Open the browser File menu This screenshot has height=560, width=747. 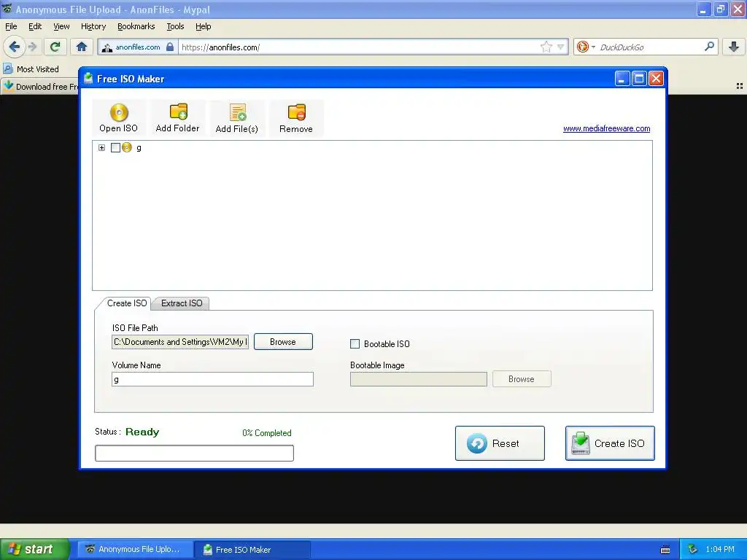11,26
